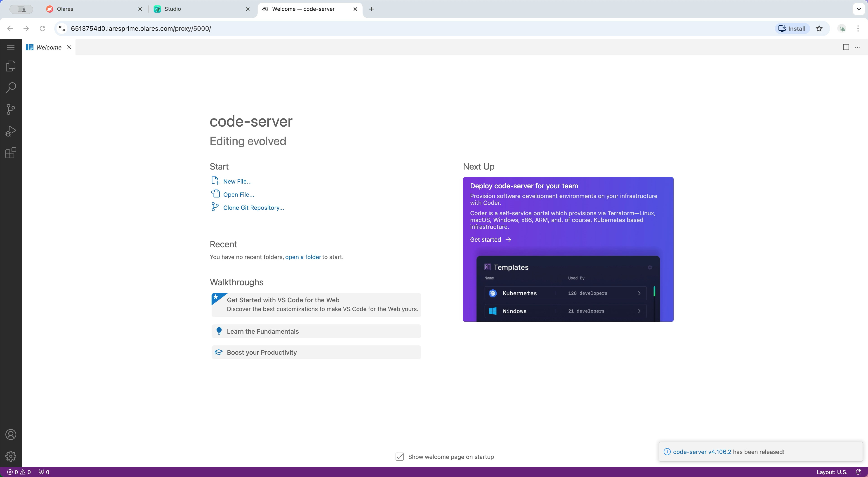Switch to the Olares browser tab
The height and width of the screenshot is (477, 868).
click(84, 9)
